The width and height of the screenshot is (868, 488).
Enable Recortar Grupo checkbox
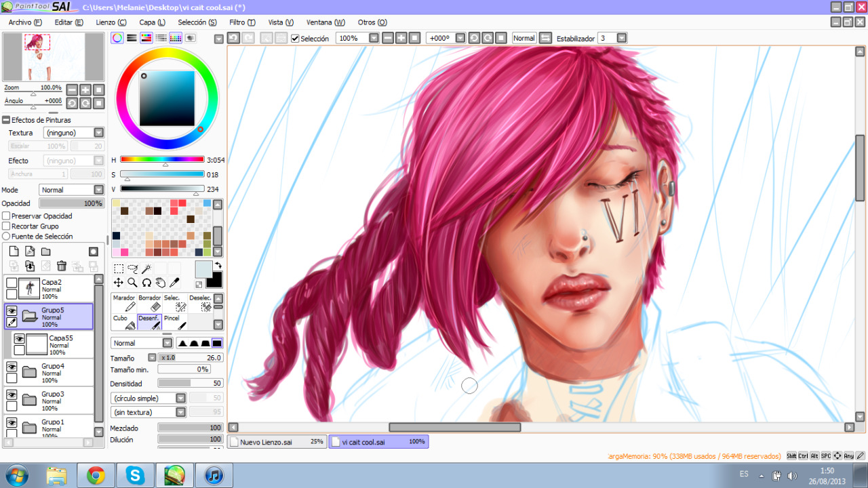tap(6, 226)
